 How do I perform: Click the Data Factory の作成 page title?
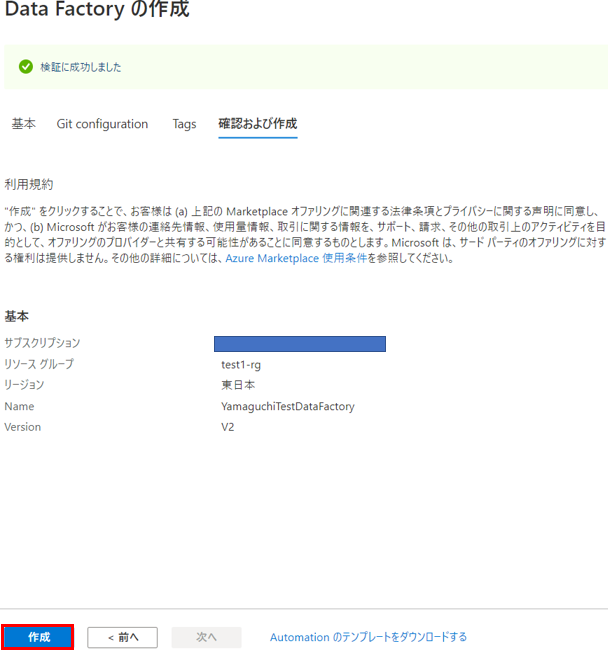click(97, 9)
